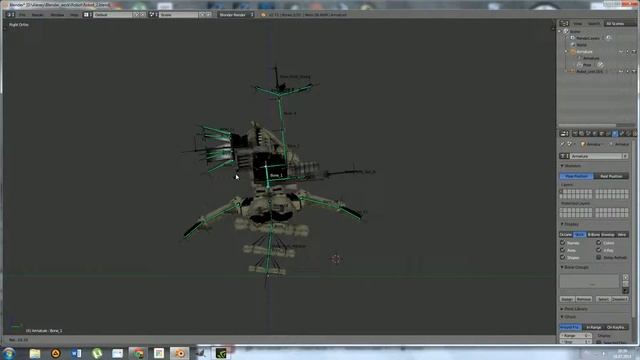This screenshot has height=360, width=640.
Task: Open the Window menu
Action: coord(57,15)
